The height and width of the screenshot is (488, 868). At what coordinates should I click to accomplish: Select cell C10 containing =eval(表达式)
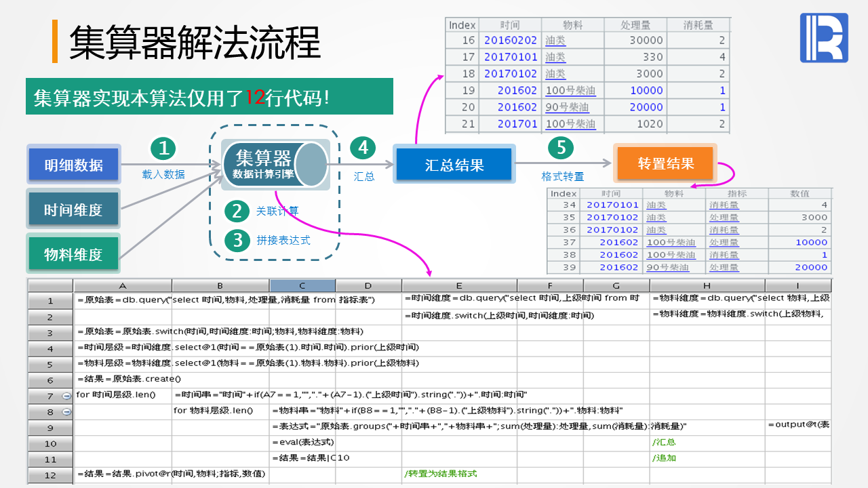click(302, 443)
